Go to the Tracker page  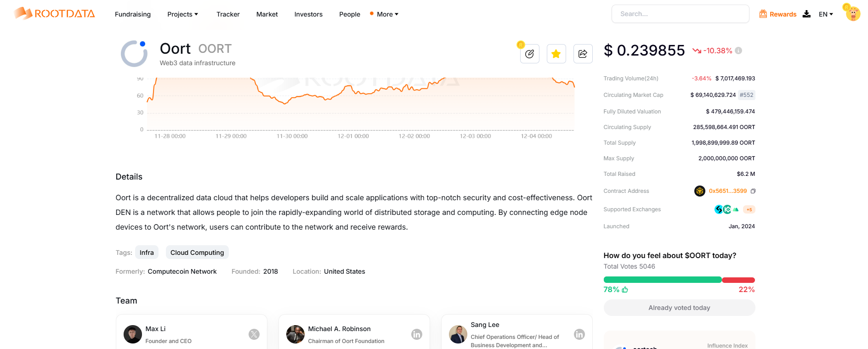pos(228,14)
